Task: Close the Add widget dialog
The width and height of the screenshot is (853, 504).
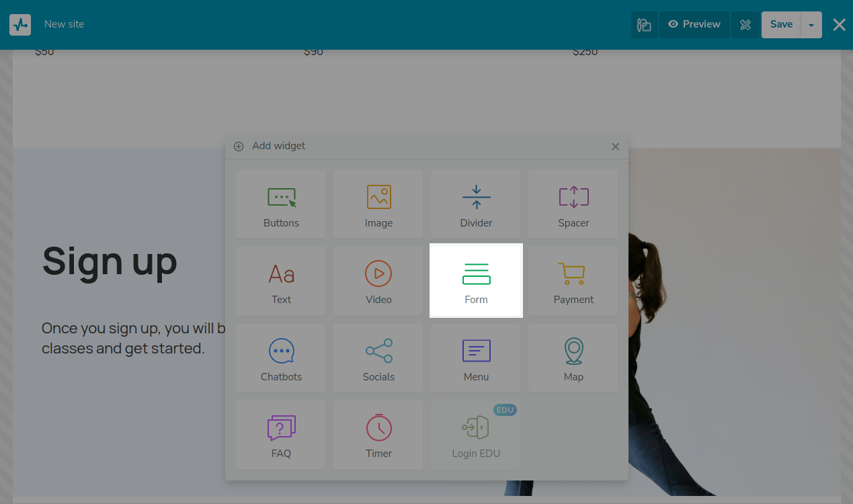Action: pos(615,146)
